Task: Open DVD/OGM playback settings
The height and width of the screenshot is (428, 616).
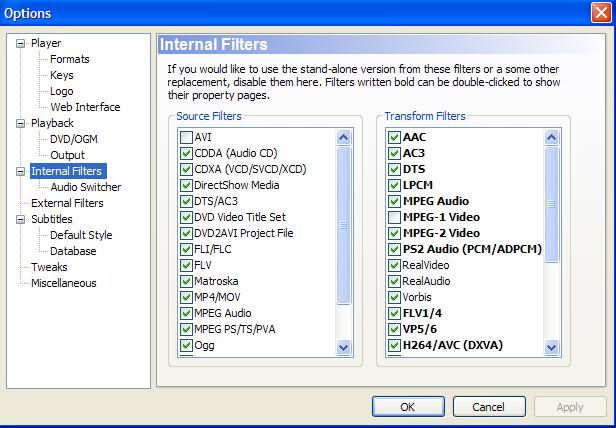Action: [x=74, y=139]
